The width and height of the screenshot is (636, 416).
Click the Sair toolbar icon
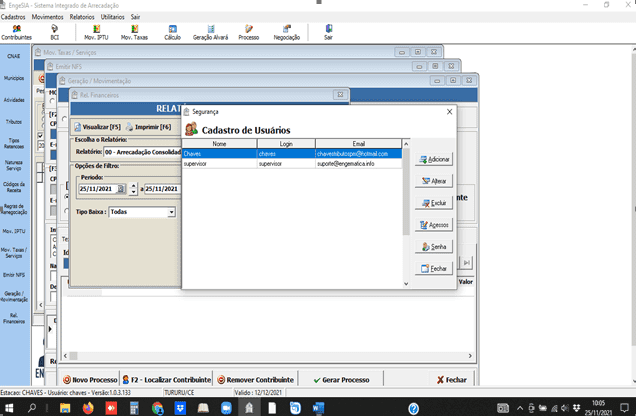point(328,32)
